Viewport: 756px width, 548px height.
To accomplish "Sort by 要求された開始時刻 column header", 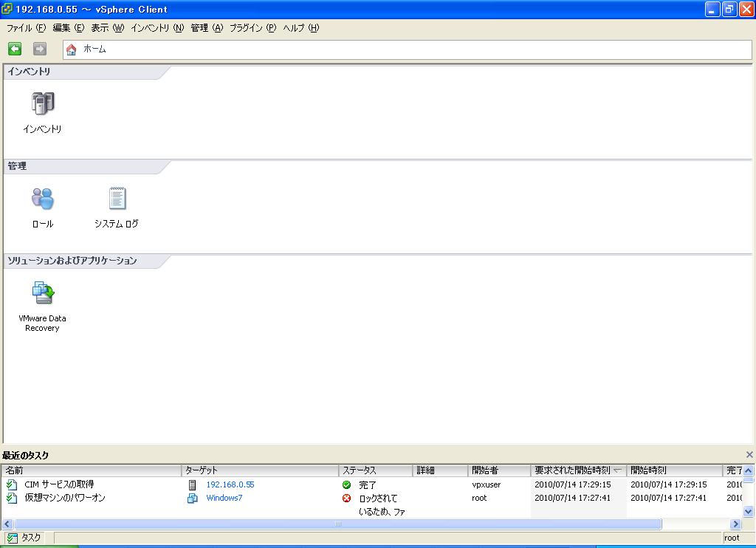I will pyautogui.click(x=579, y=470).
